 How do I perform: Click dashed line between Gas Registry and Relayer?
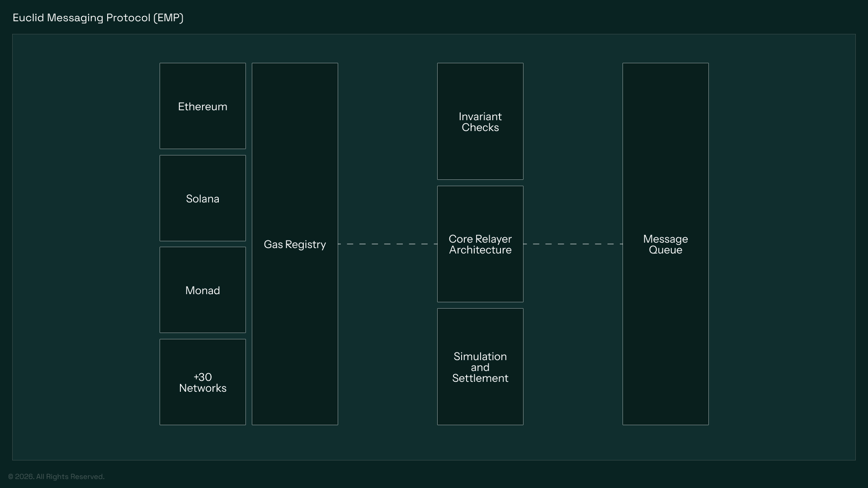(x=387, y=244)
